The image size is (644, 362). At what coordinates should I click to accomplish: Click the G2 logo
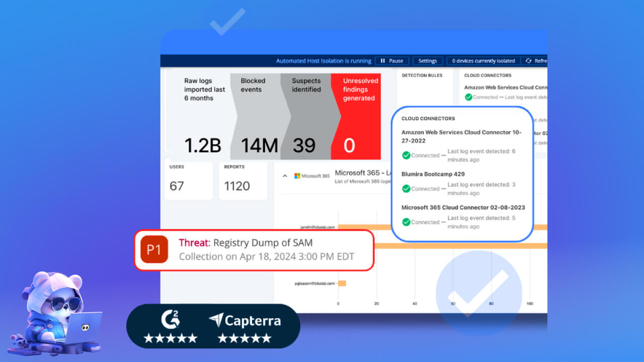(x=171, y=320)
